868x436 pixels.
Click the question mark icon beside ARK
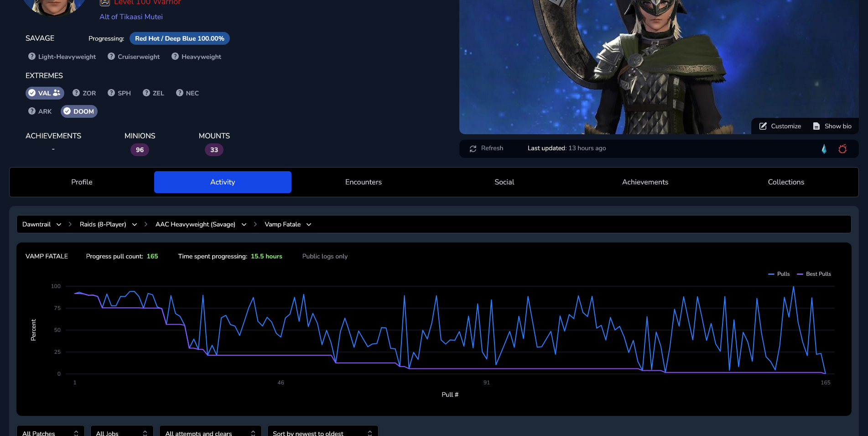tap(32, 111)
